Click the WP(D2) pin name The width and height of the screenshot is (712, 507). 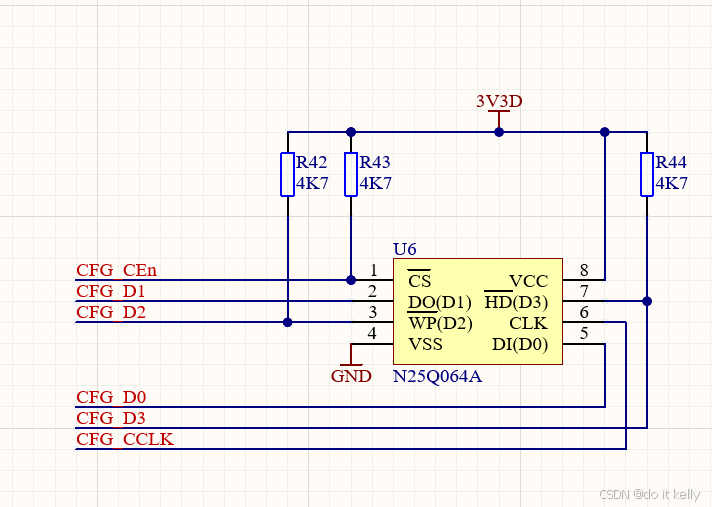tap(440, 323)
